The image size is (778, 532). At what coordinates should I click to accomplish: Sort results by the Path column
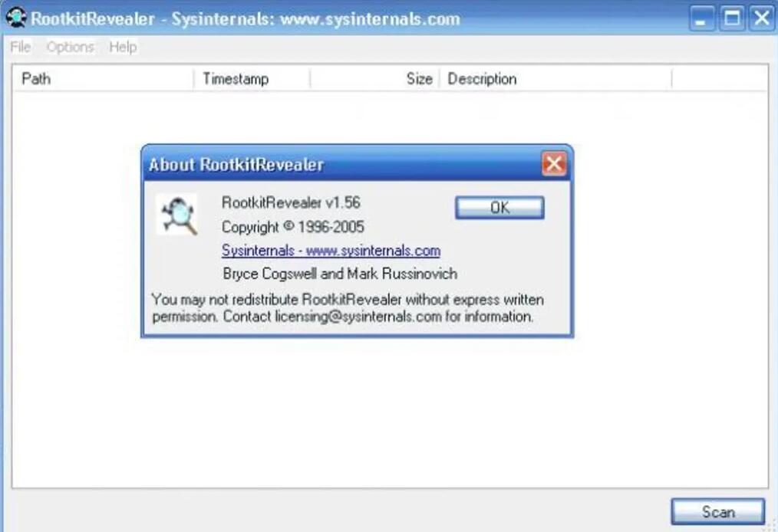[104, 79]
